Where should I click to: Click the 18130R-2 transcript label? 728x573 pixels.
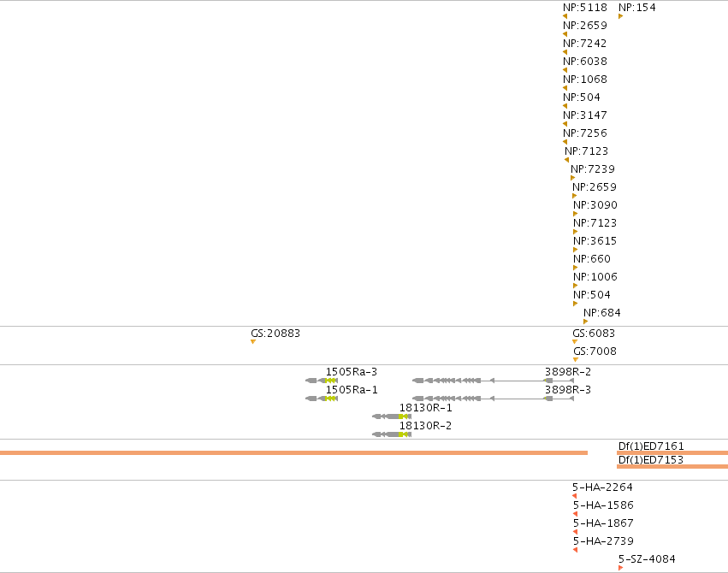click(426, 425)
